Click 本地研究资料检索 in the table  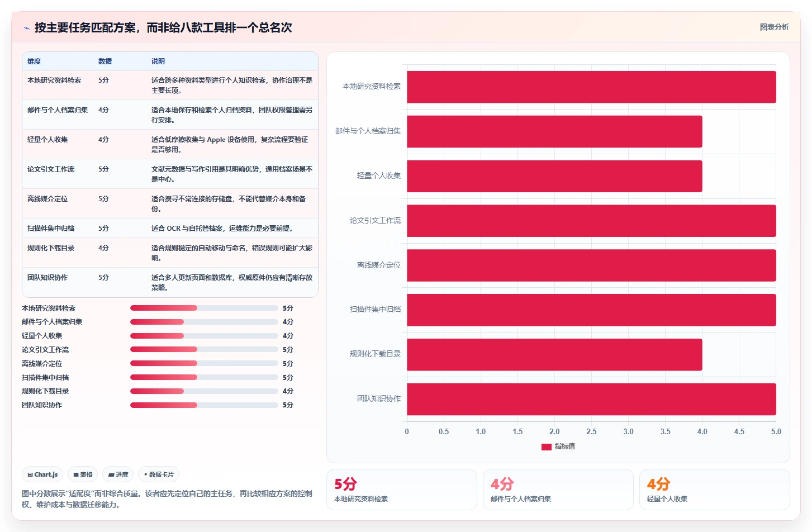(54, 80)
